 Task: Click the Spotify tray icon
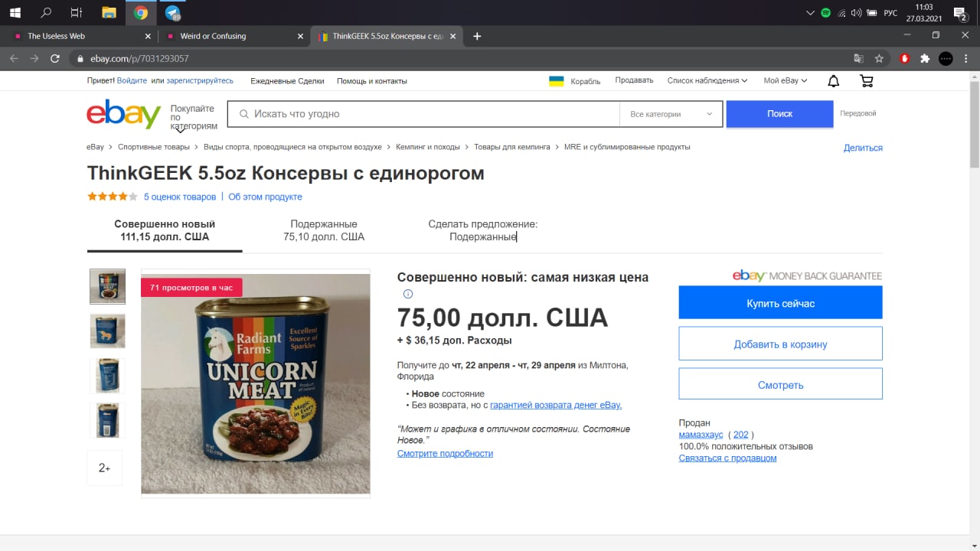click(826, 13)
